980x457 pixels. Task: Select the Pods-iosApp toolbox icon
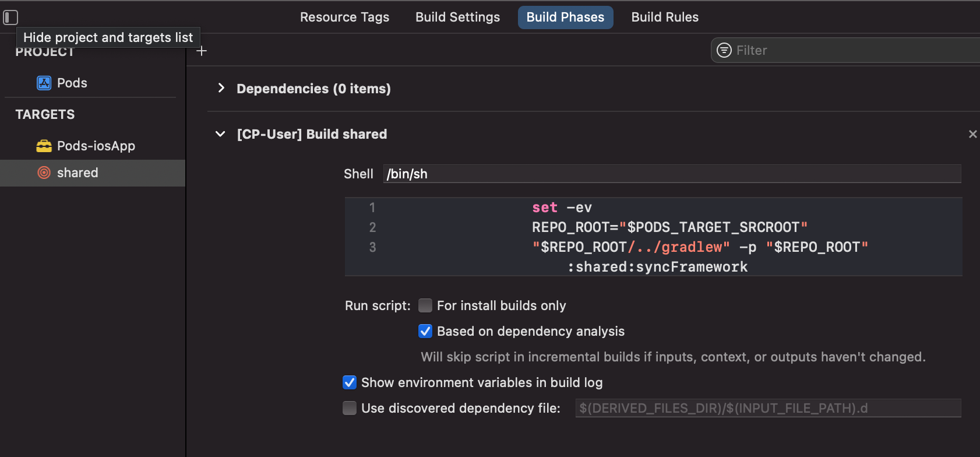[x=44, y=146]
